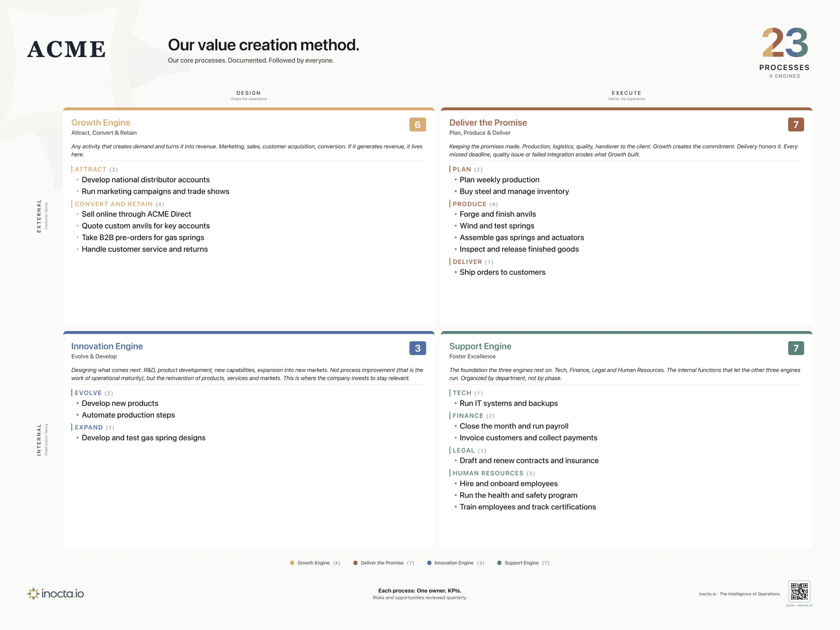Select the INTERNAL row label

[x=39, y=439]
